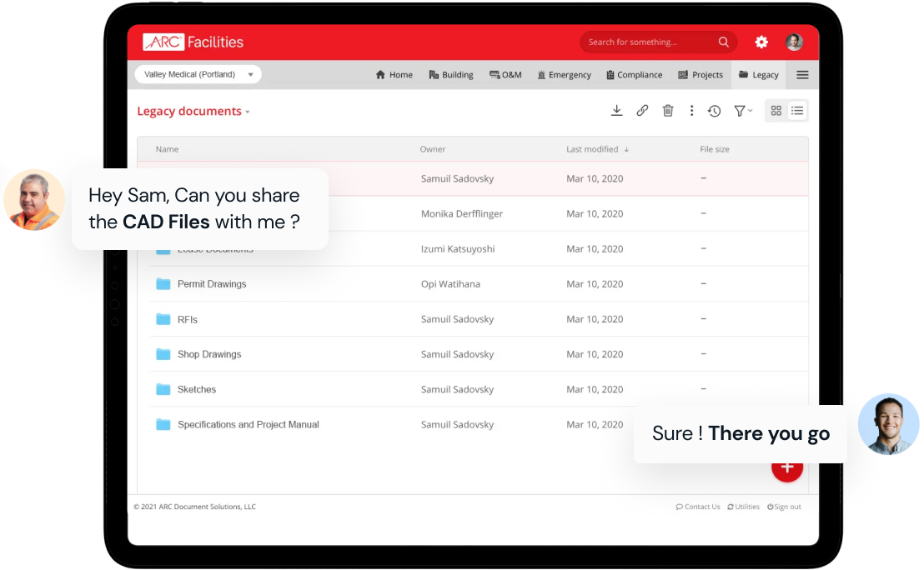Open the filter funnel dropdown
The width and height of the screenshot is (924, 570).
click(743, 111)
